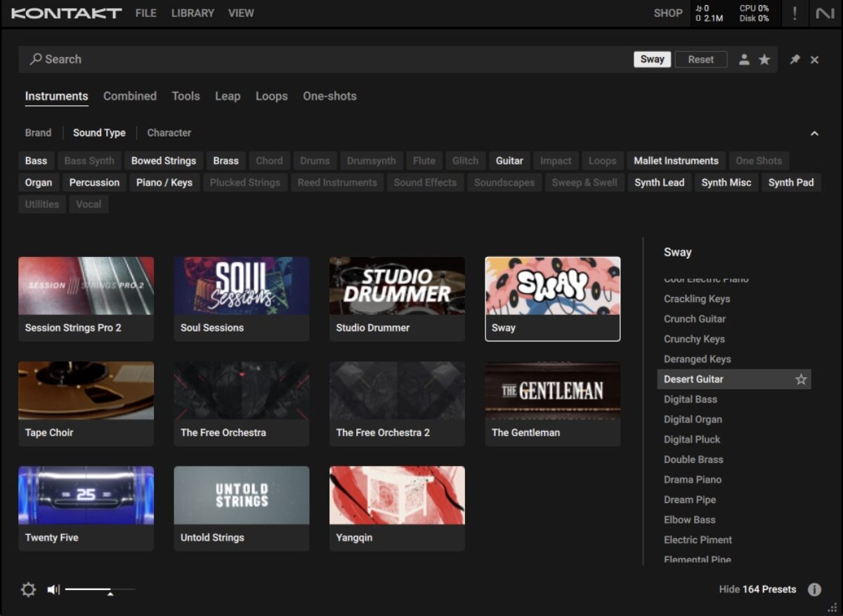Select the Studio Drummer library thumbnail
This screenshot has height=616, width=843.
click(397, 286)
